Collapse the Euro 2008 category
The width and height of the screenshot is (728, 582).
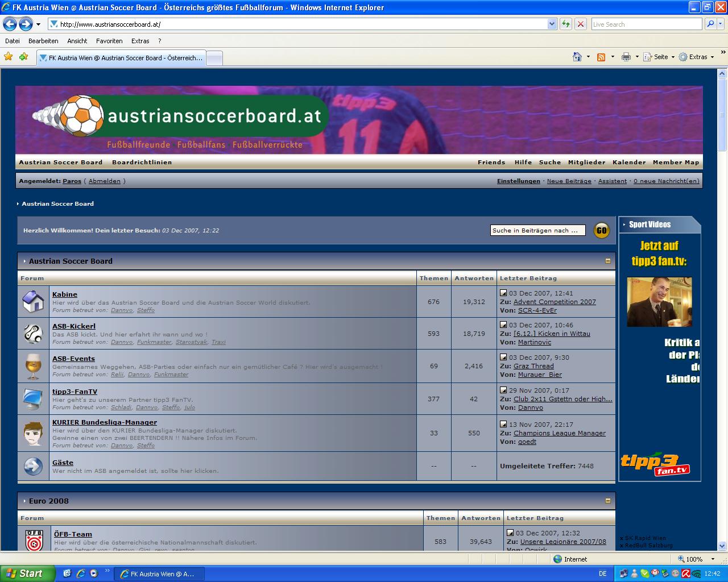point(607,501)
